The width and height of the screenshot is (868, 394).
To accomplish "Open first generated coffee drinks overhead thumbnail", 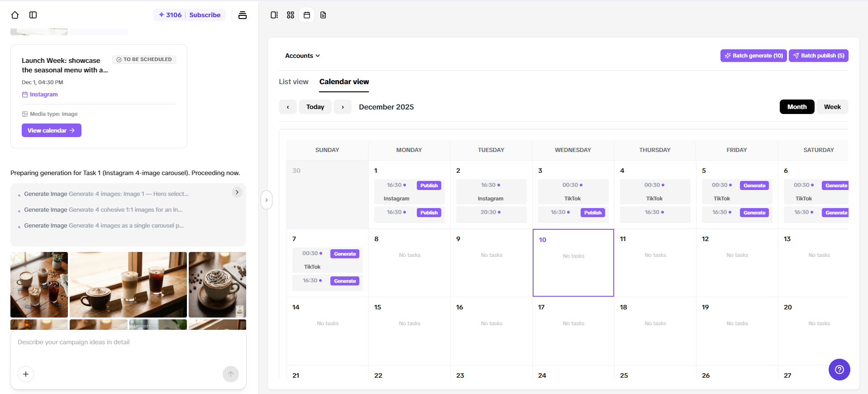I will coord(39,285).
